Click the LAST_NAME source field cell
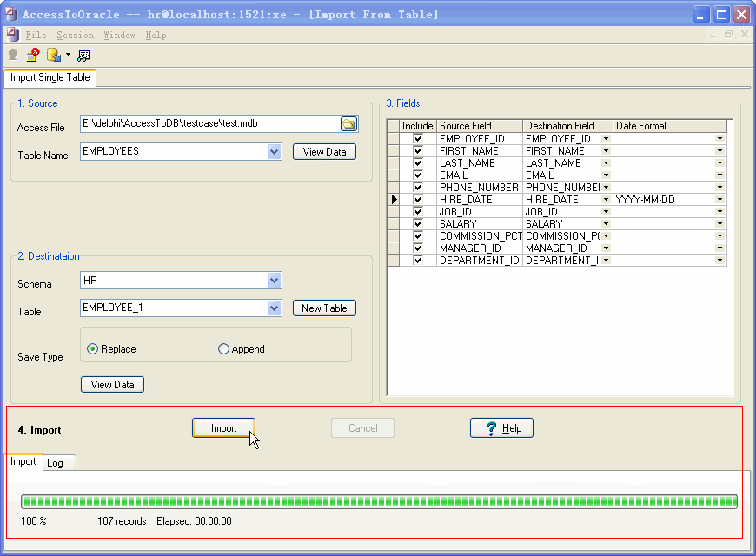756x556 pixels. click(480, 163)
